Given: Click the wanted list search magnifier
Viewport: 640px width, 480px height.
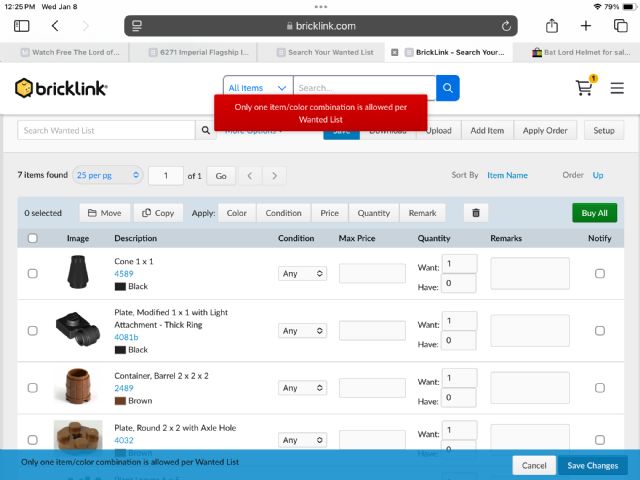Looking at the screenshot, I should coord(207,130).
